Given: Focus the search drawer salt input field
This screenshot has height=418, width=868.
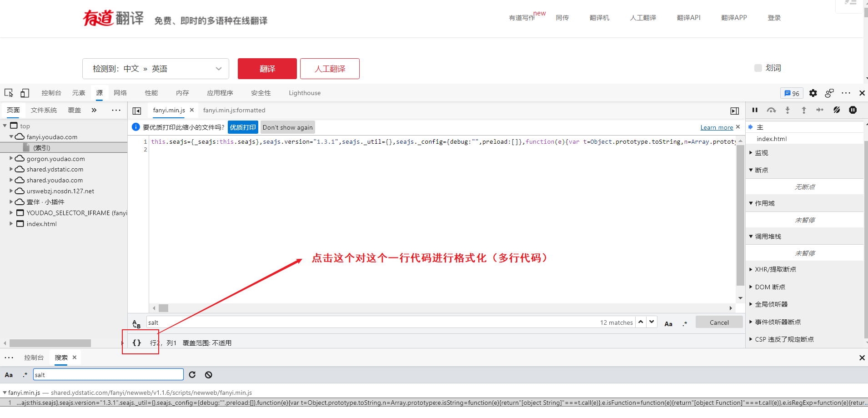Looking at the screenshot, I should pyautogui.click(x=108, y=375).
